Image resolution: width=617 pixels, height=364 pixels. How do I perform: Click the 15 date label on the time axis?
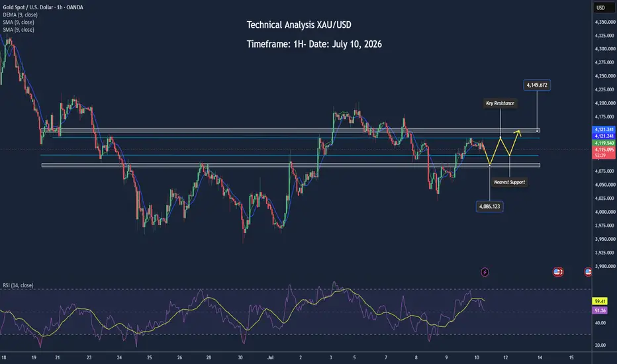pyautogui.click(x=571, y=357)
